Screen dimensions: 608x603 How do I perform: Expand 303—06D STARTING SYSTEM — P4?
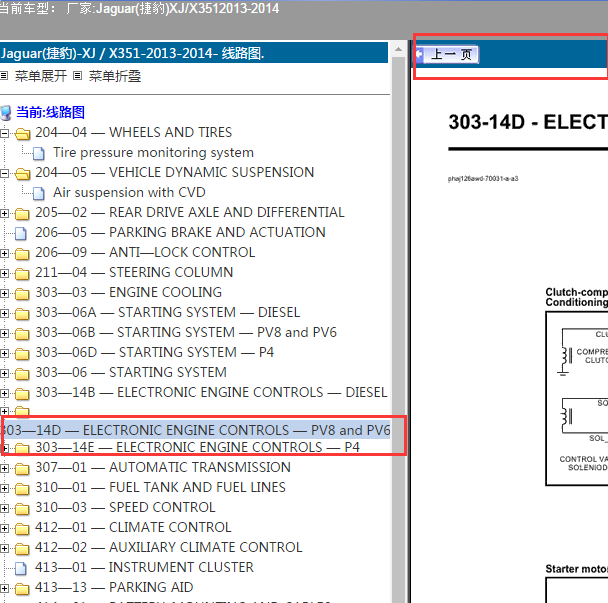click(x=4, y=354)
